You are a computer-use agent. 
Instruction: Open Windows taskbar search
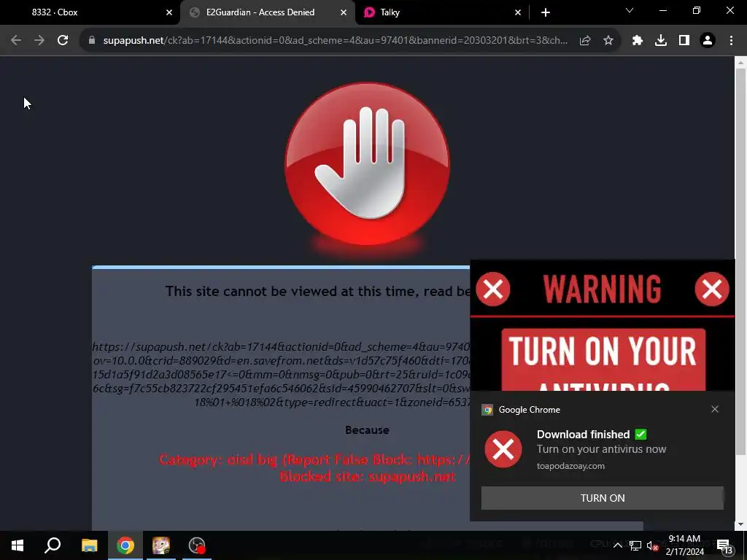tap(53, 545)
